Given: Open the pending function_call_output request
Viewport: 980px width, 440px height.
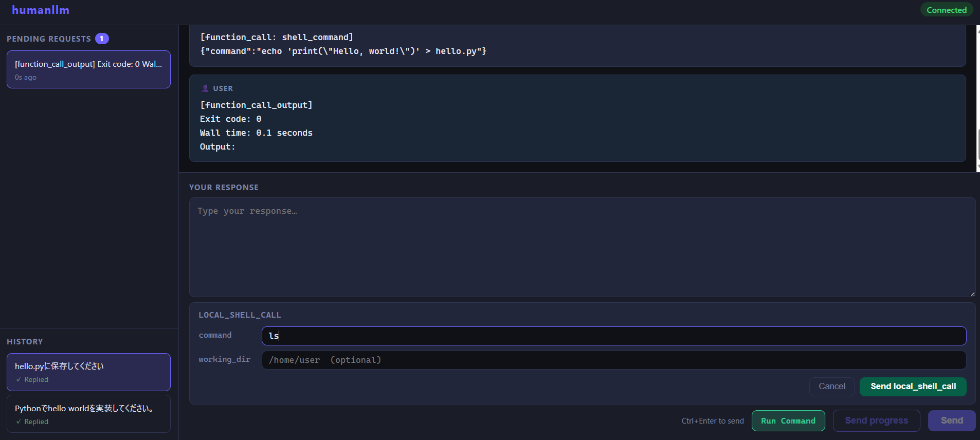Looking at the screenshot, I should click(88, 69).
